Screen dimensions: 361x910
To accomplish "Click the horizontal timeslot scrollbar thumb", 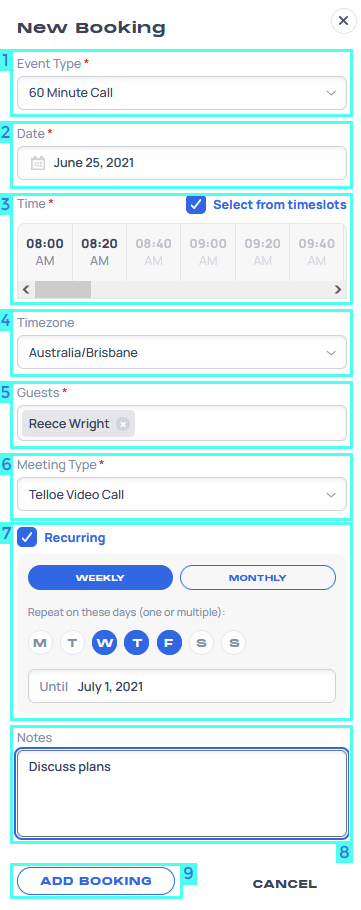I will 63,290.
